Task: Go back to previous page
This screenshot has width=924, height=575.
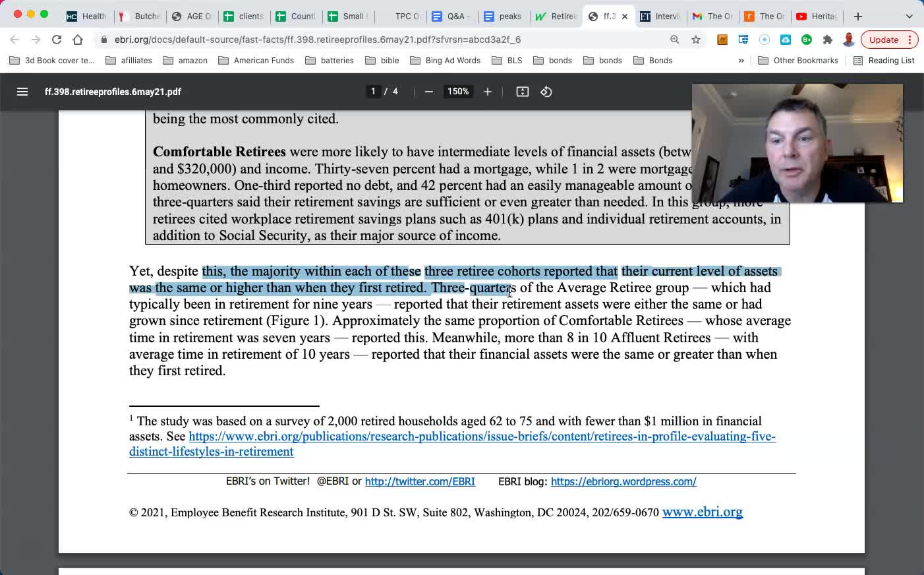Action: pos(15,40)
